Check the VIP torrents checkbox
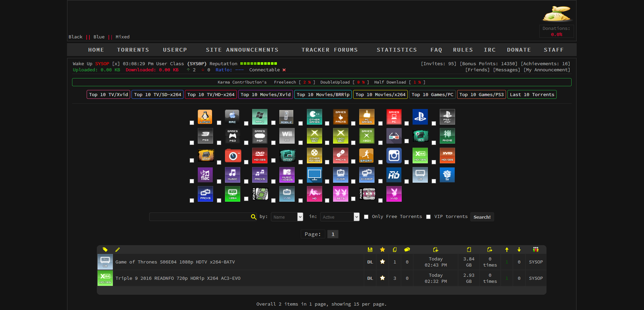 pyautogui.click(x=428, y=217)
